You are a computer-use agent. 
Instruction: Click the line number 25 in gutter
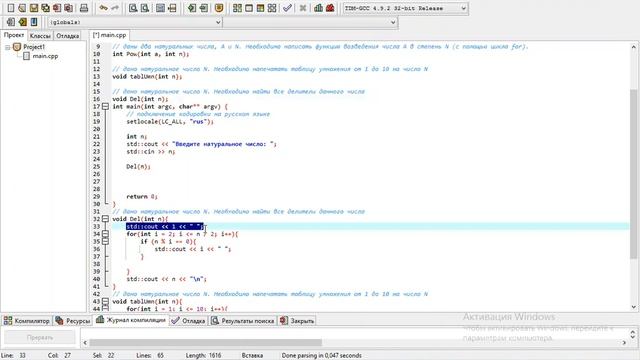(x=96, y=167)
